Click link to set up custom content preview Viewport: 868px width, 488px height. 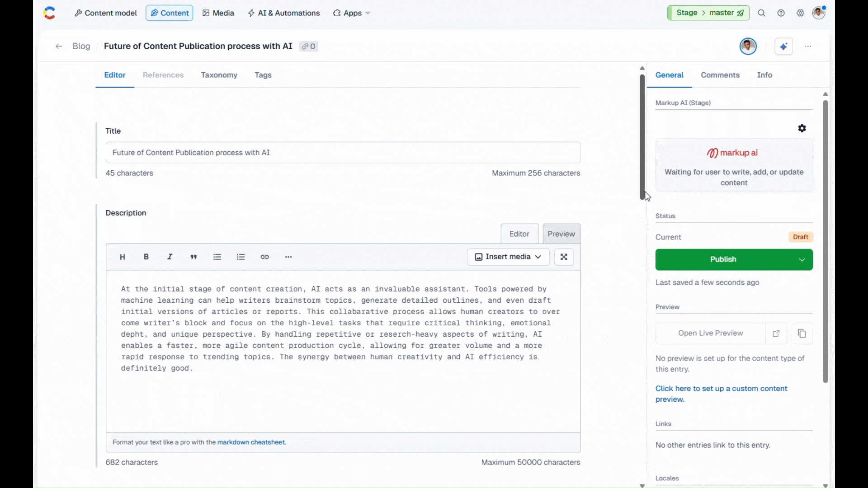point(722,394)
